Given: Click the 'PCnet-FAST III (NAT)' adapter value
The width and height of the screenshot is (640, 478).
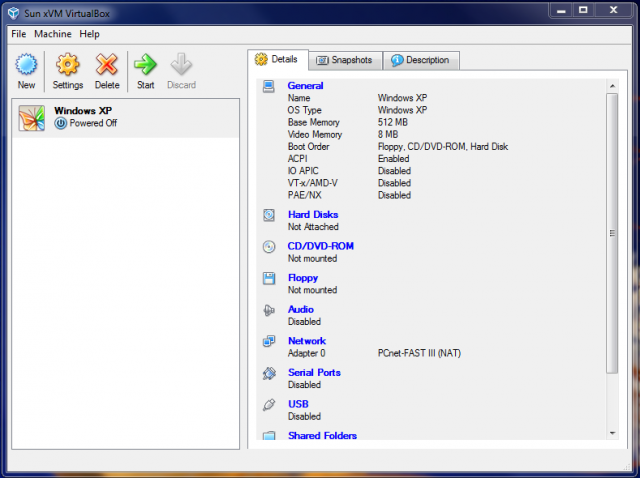Looking at the screenshot, I should coord(419,353).
